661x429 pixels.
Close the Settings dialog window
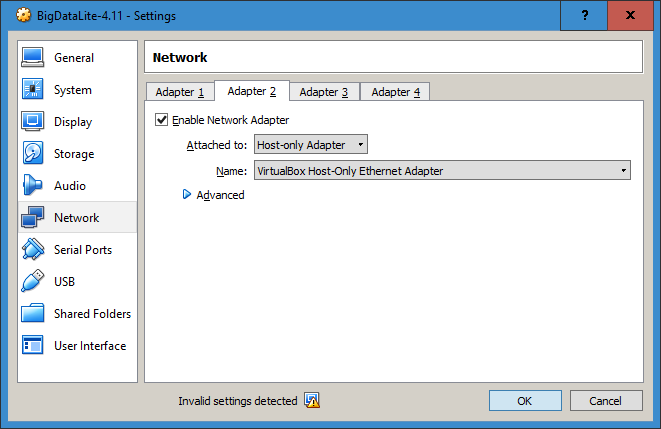[630, 16]
